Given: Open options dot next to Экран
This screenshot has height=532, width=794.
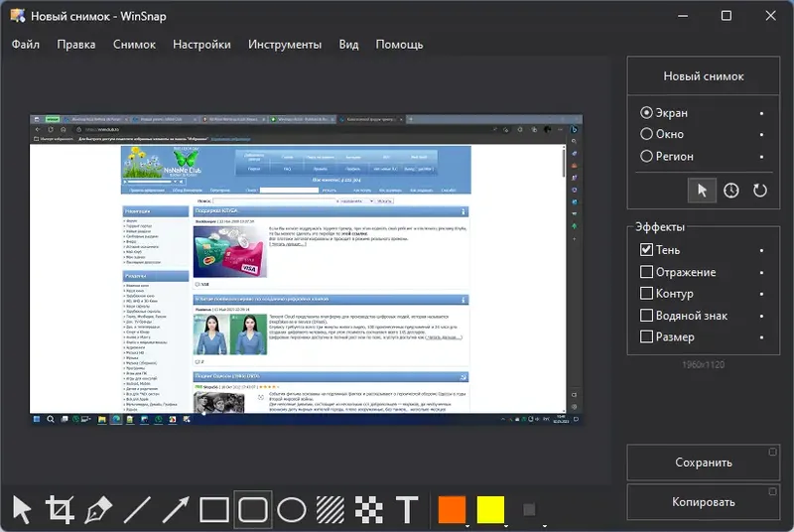Looking at the screenshot, I should 761,113.
